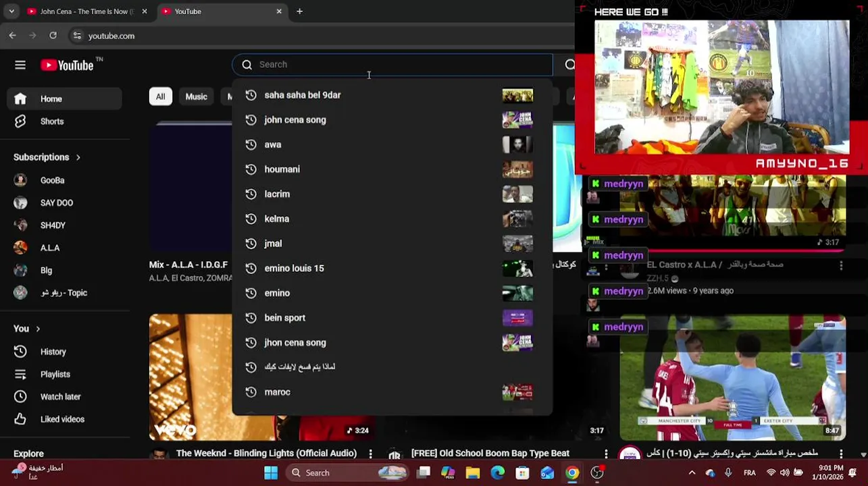
Task: Open a new browser tab
Action: [299, 11]
